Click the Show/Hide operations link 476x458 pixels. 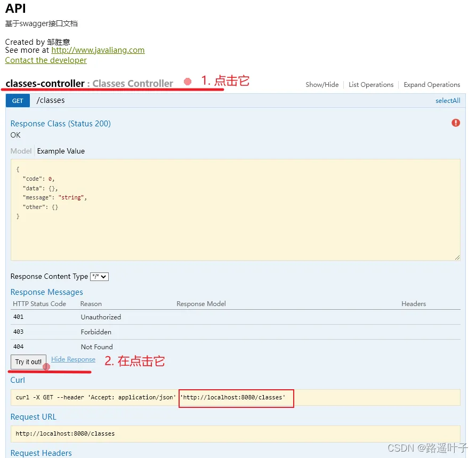(x=322, y=85)
